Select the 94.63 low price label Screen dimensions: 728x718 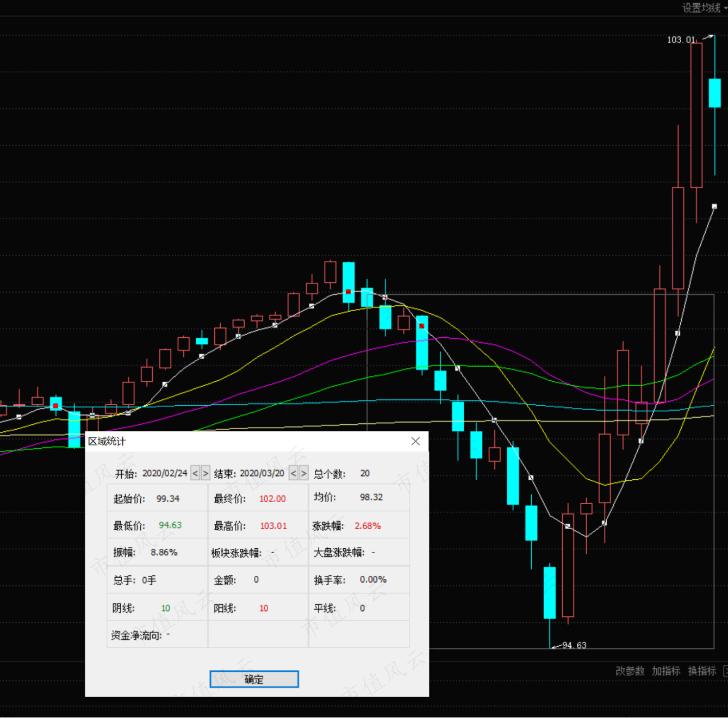tap(574, 645)
